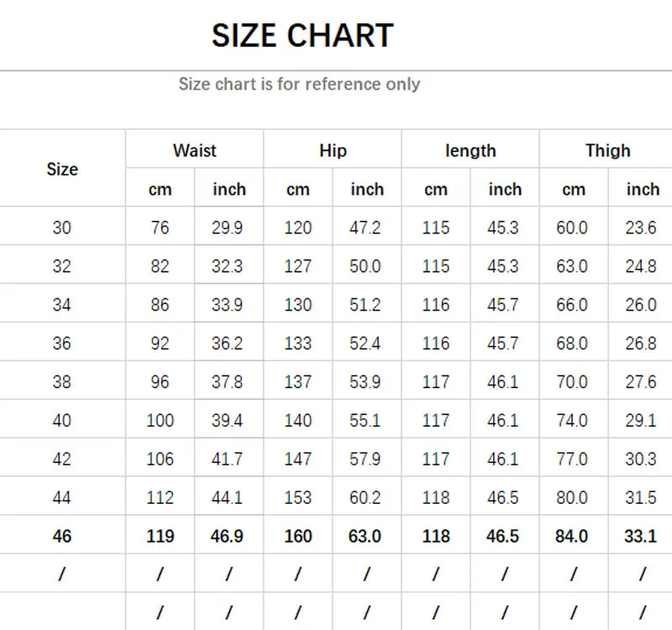The image size is (672, 630).
Task: Select size 46 bold row label
Action: click(61, 536)
